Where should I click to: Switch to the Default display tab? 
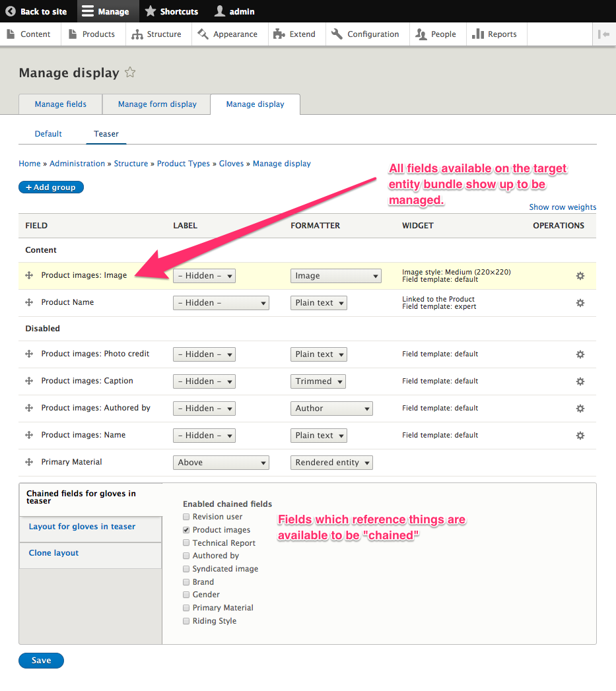tap(48, 133)
